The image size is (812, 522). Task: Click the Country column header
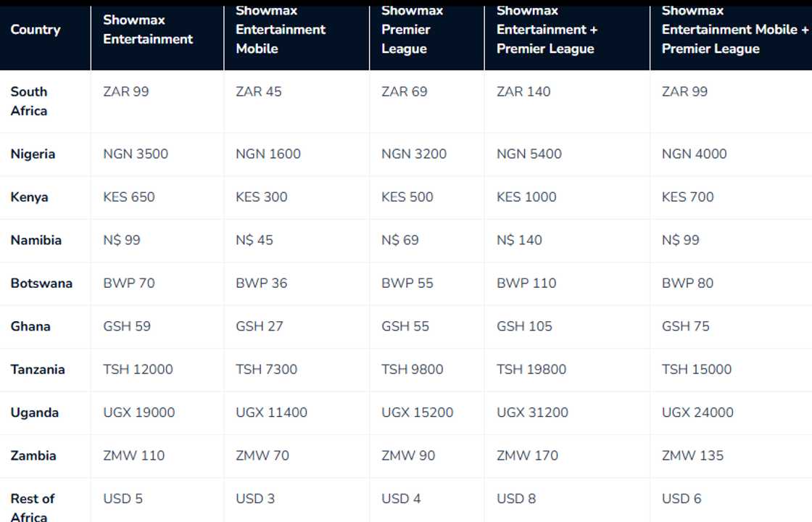(x=36, y=30)
